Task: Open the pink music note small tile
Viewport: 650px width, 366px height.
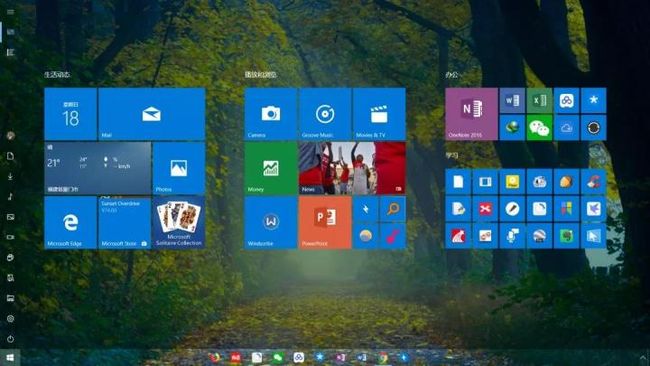Action: tap(393, 236)
